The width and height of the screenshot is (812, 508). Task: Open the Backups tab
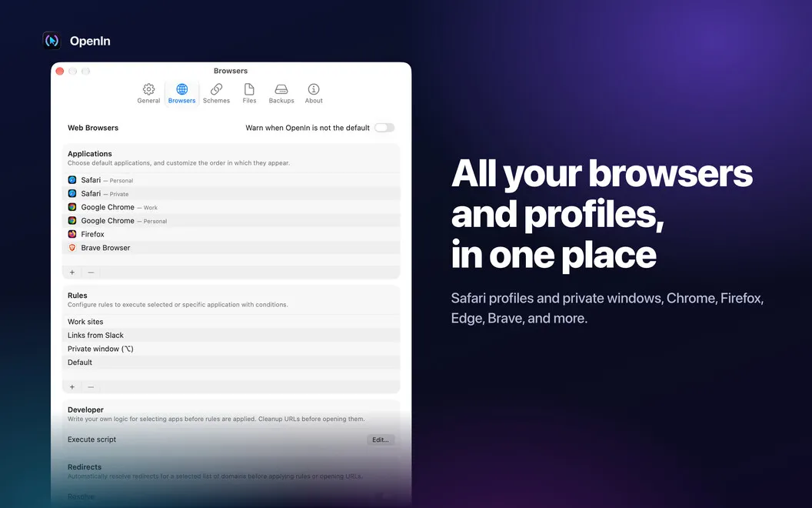[x=281, y=93]
